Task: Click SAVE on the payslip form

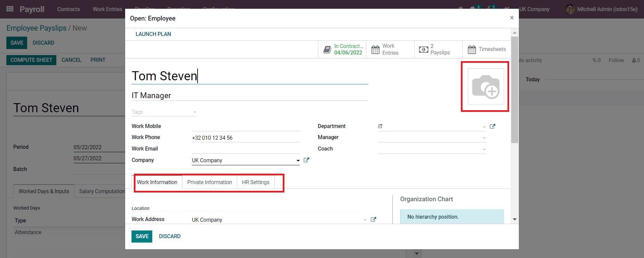Action: point(17,43)
